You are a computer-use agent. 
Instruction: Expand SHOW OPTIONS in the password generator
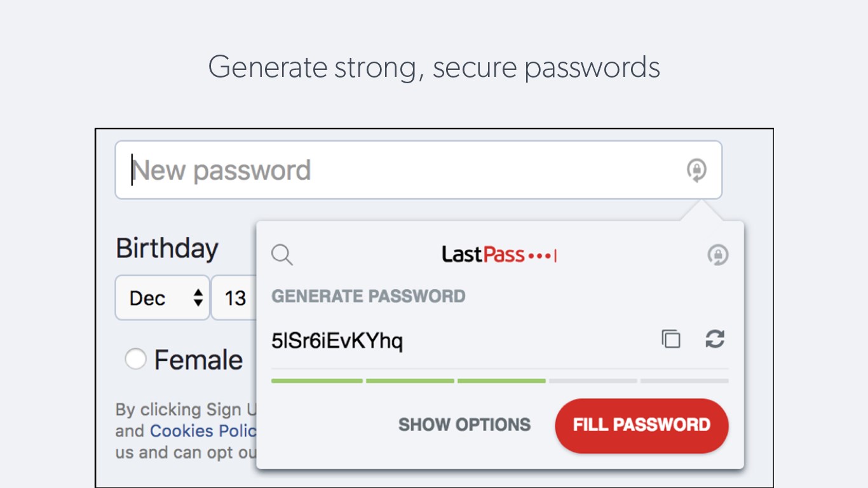click(x=465, y=424)
